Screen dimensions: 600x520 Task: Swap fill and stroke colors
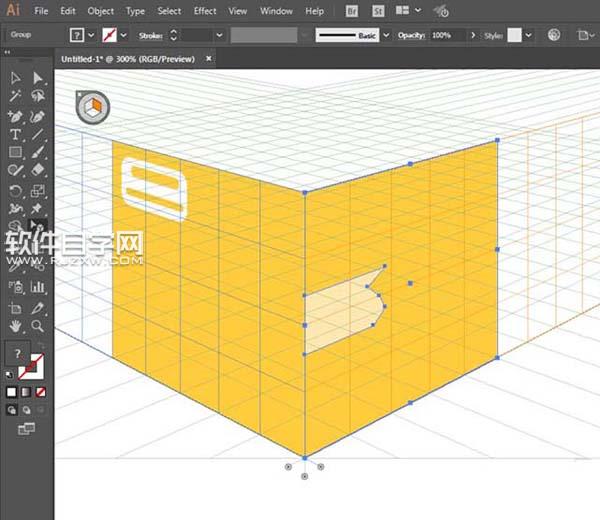click(x=41, y=346)
